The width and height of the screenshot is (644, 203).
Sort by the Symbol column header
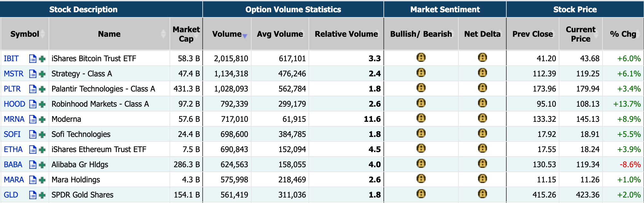tap(25, 34)
